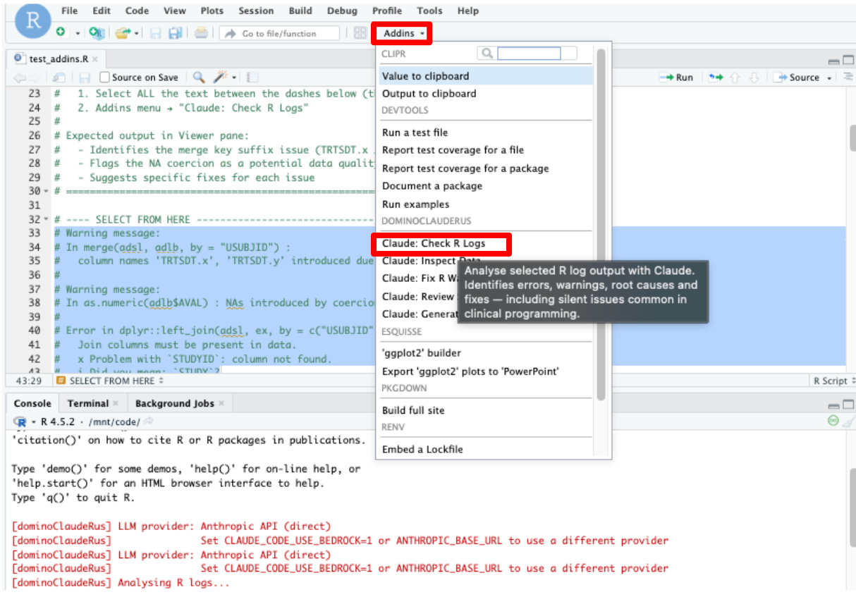Open the Source button dropdown arrow

829,78
